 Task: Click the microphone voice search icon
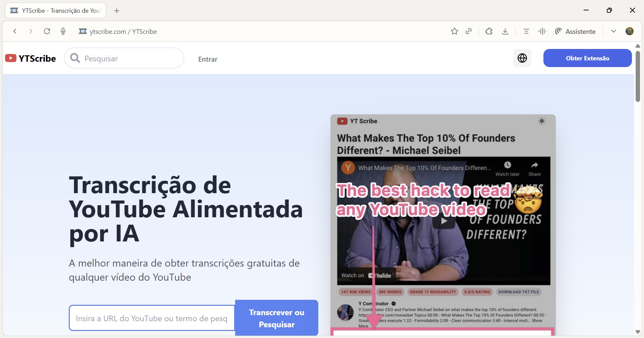[63, 31]
